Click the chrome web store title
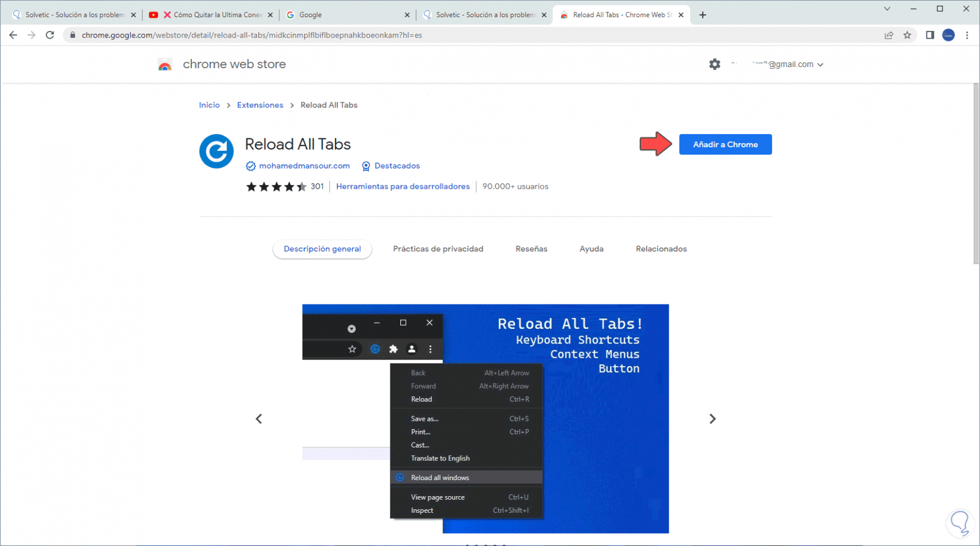This screenshot has height=546, width=980. pyautogui.click(x=234, y=64)
